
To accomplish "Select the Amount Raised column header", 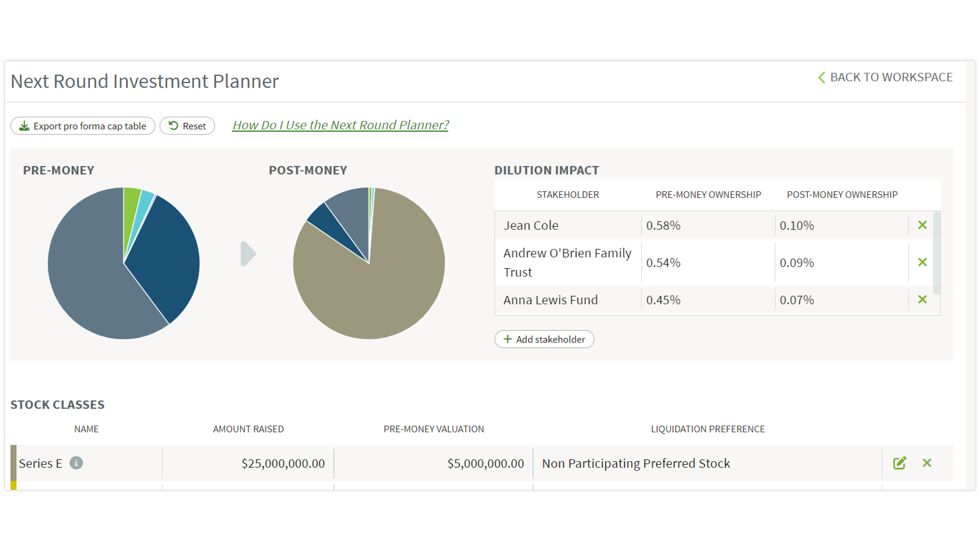I will pos(248,429).
